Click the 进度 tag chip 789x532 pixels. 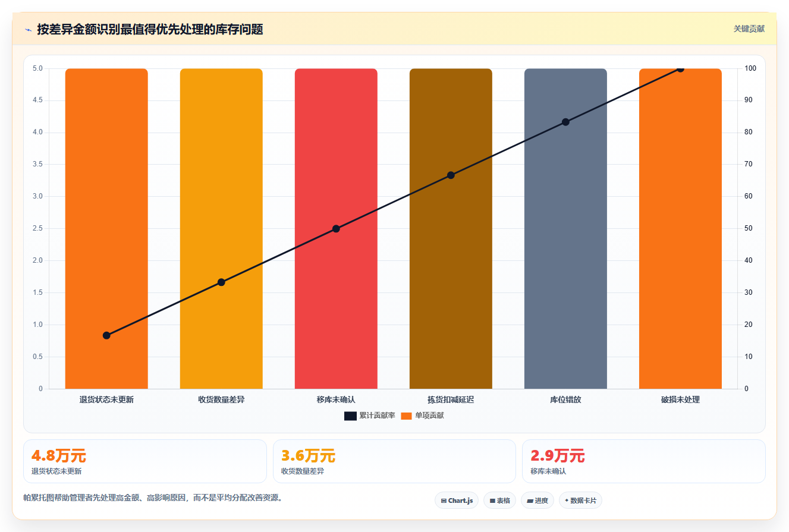click(x=537, y=500)
